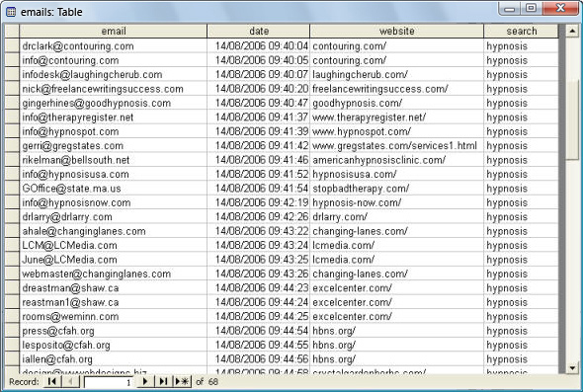This screenshot has width=583, height=392.
Task: Select row of gingerhines@goodhypnosis.com
Action: pyautogui.click(x=12, y=103)
